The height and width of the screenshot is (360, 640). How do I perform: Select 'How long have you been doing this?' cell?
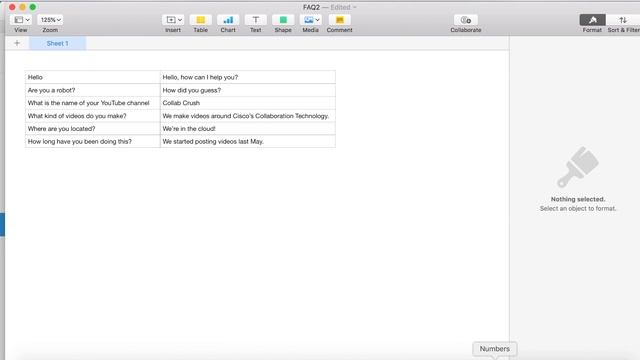coord(93,141)
